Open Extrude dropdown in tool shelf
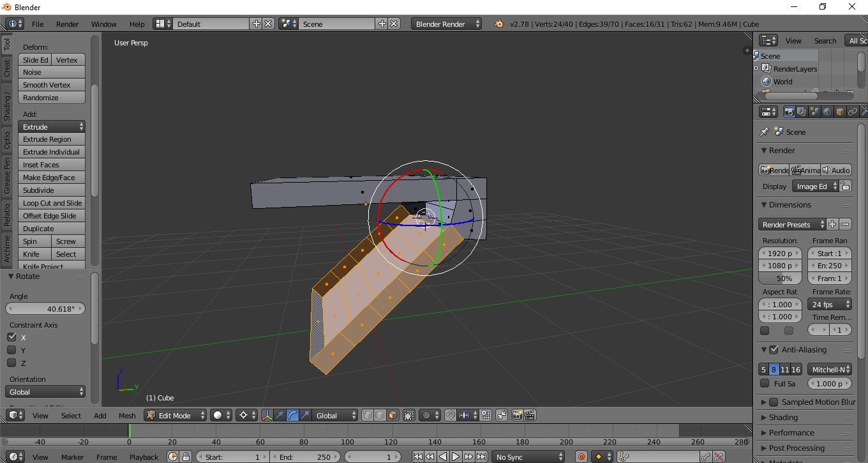 pyautogui.click(x=52, y=126)
